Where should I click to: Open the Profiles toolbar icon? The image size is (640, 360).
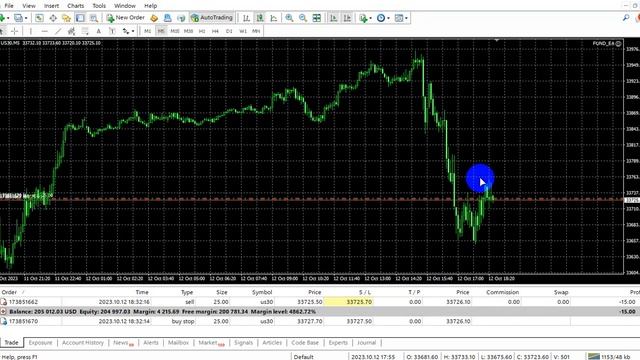click(18, 18)
